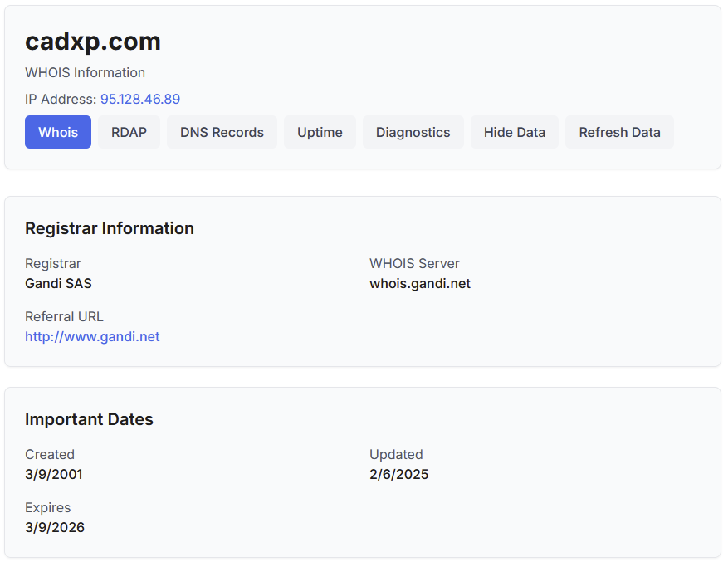This screenshot has width=728, height=562.
Task: Follow the http://www.gandi.net referral link
Action: (92, 336)
